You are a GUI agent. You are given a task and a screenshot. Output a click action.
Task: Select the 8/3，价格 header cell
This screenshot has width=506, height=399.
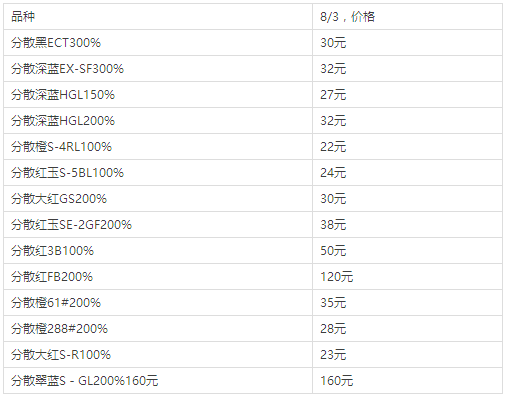(407, 16)
